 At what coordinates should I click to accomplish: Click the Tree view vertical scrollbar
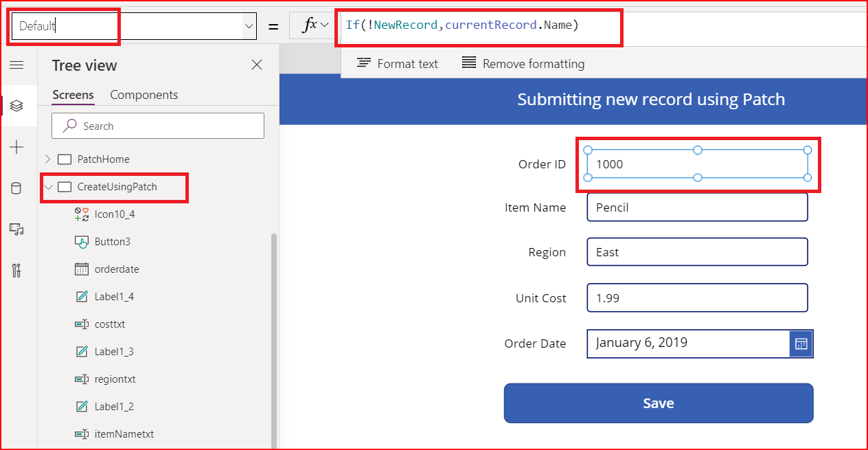pos(274,340)
